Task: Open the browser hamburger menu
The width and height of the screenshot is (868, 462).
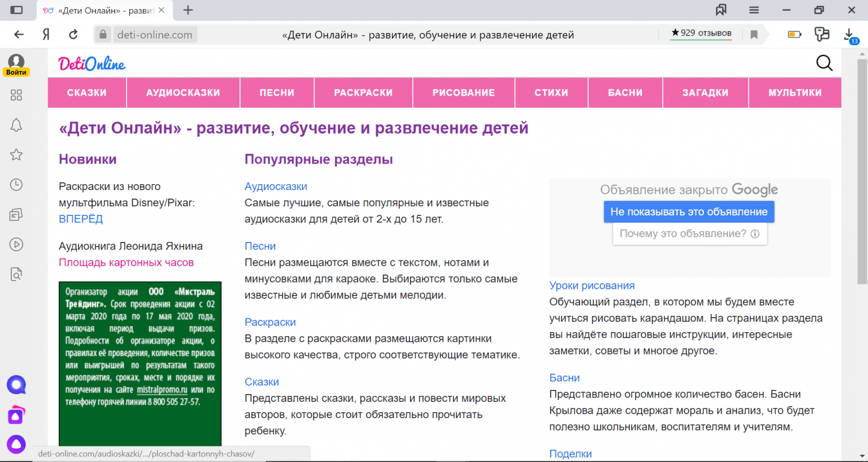Action: [754, 10]
